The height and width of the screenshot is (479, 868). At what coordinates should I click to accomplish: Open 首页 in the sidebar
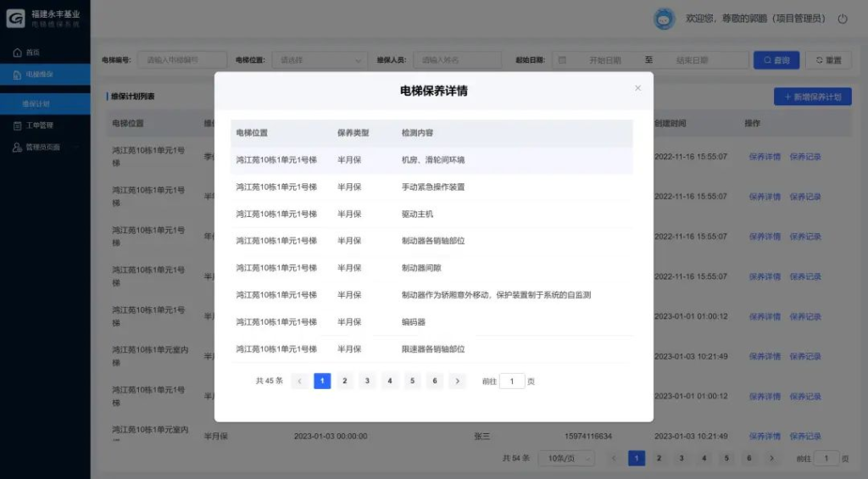(x=32, y=53)
